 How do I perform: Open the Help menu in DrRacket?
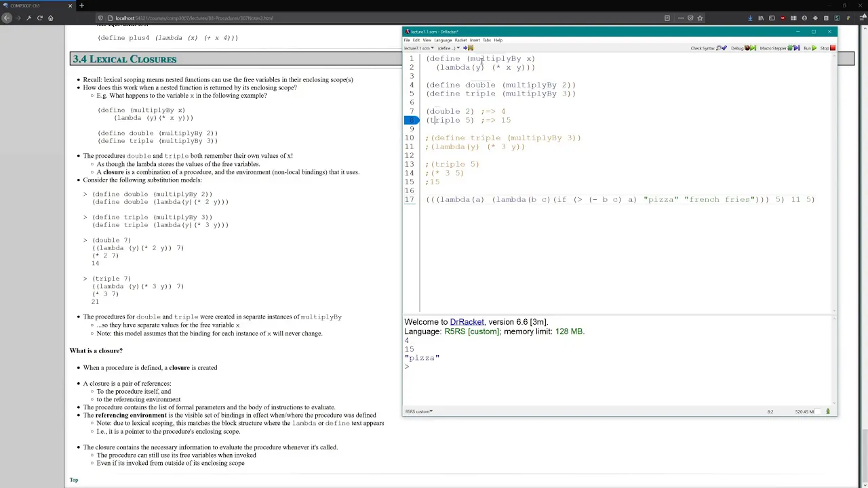pos(498,40)
